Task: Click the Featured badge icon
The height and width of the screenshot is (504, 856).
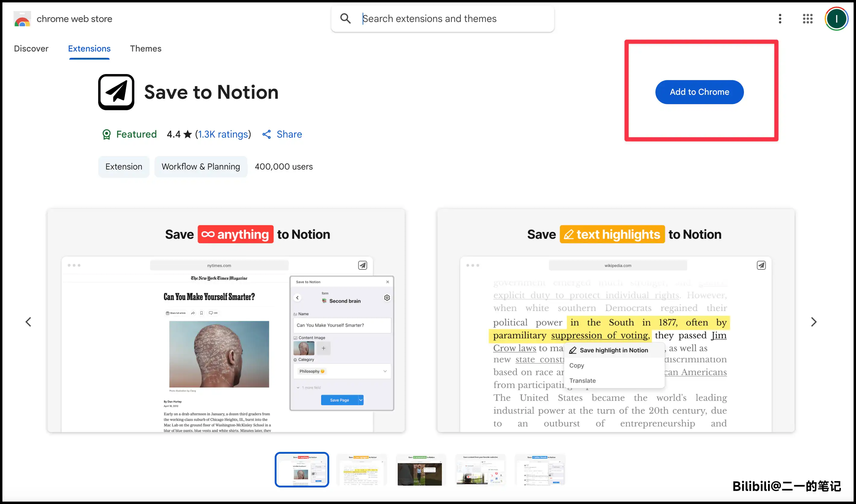Action: coord(106,134)
